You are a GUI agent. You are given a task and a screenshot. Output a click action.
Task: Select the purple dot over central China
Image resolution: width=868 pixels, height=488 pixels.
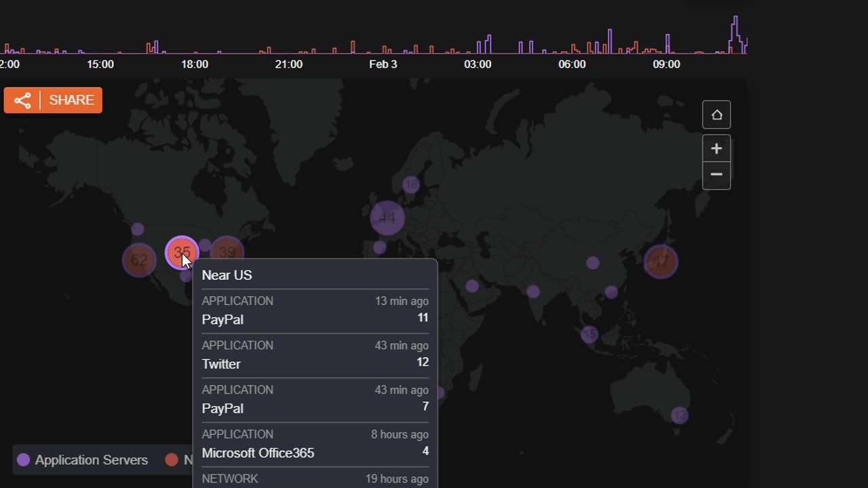coord(593,262)
